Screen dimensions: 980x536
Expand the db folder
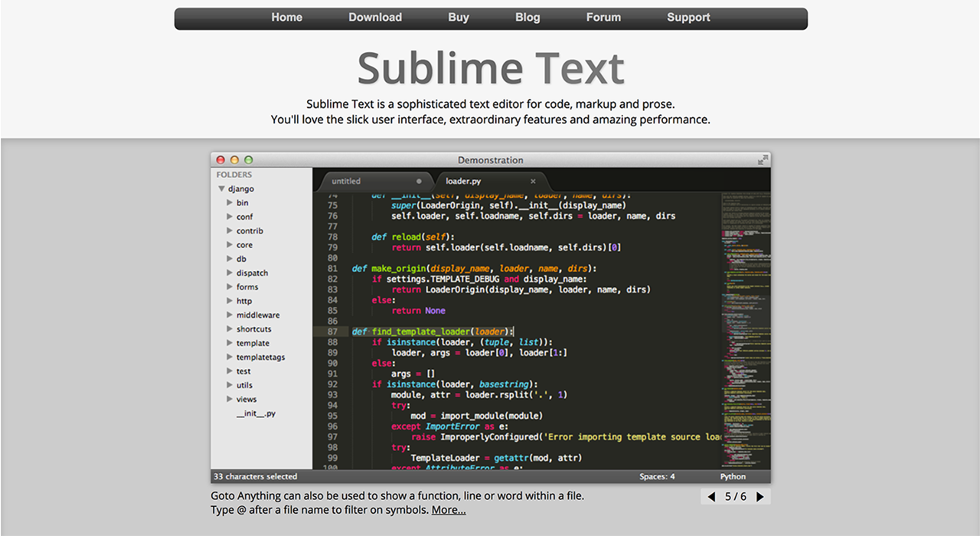[229, 259]
